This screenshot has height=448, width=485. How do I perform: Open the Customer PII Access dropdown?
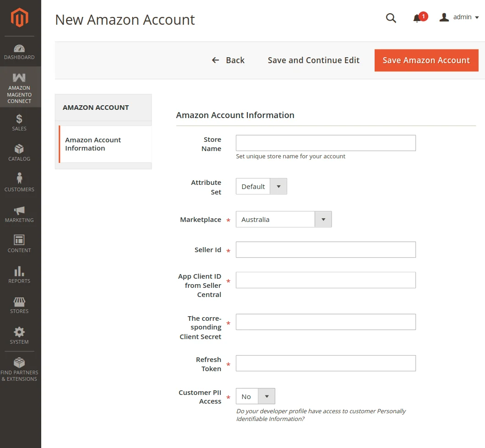pyautogui.click(x=256, y=396)
